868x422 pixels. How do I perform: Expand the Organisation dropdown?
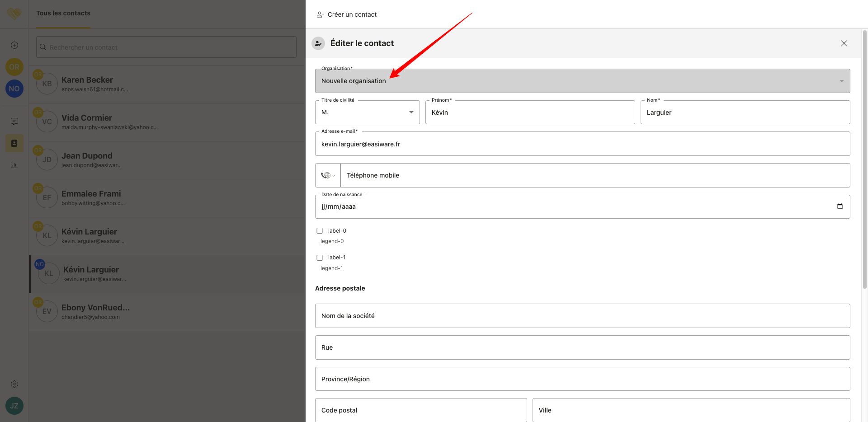(x=582, y=81)
